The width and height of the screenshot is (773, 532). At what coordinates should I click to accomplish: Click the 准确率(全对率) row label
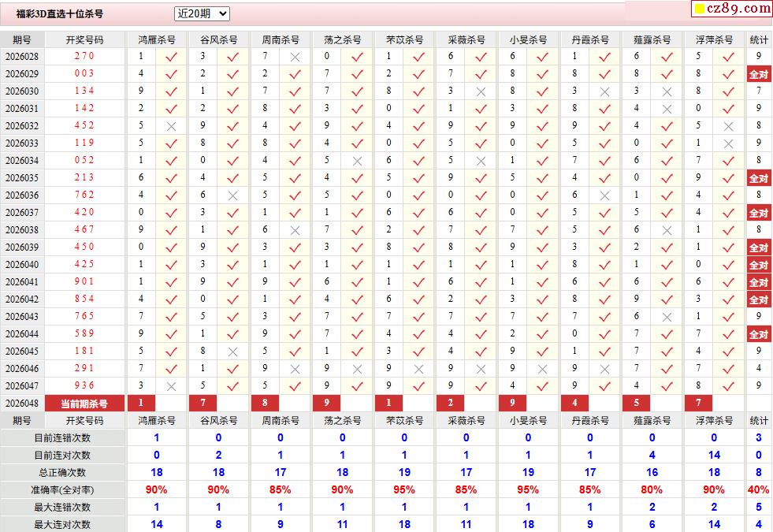62,489
